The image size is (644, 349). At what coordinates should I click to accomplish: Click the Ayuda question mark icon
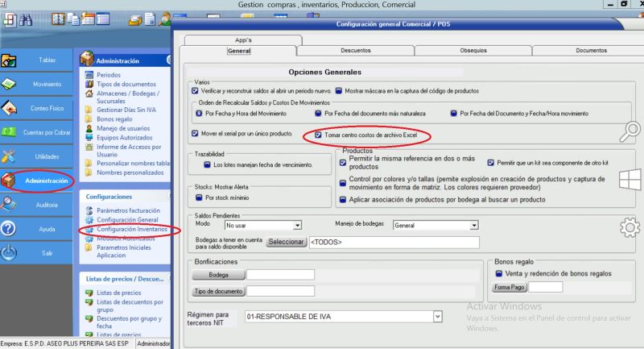[10, 229]
